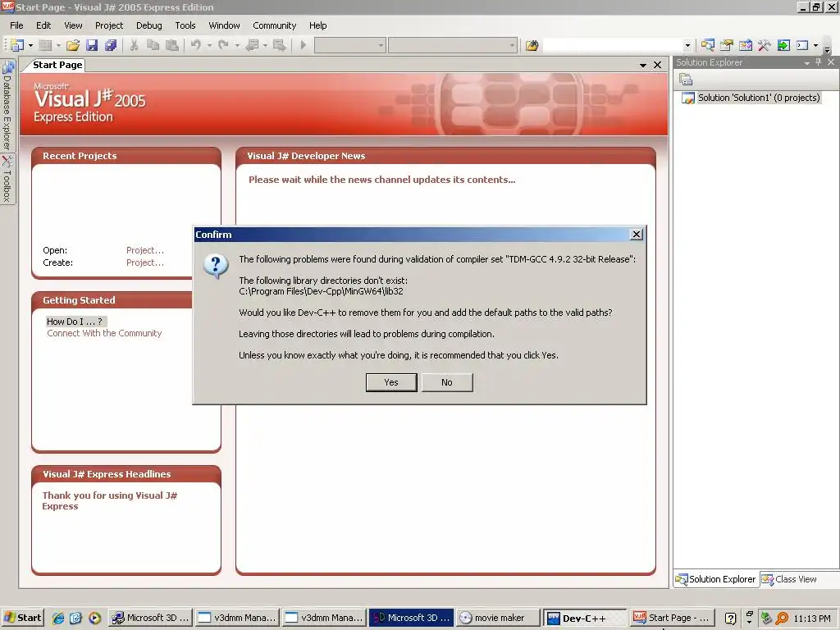The width and height of the screenshot is (840, 630).
Task: Click the Open File folder icon
Action: 73,46
